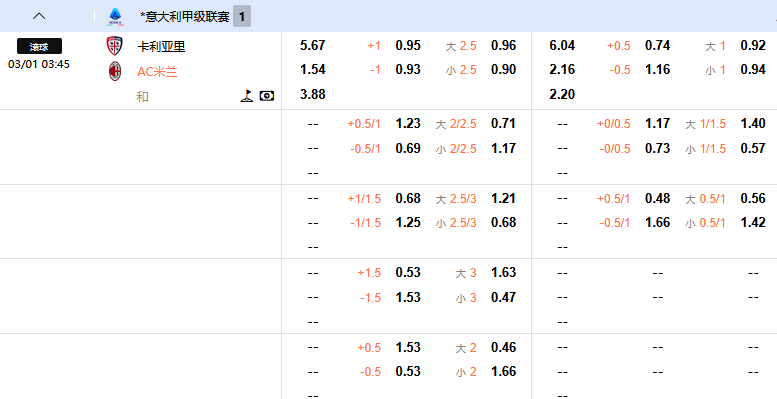Pick +1/1.5 handicap odds 0.68
777x399 pixels.
click(x=408, y=198)
